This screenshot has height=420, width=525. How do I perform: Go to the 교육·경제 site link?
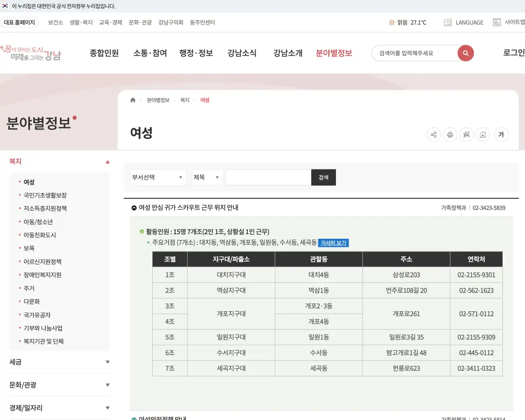(111, 23)
